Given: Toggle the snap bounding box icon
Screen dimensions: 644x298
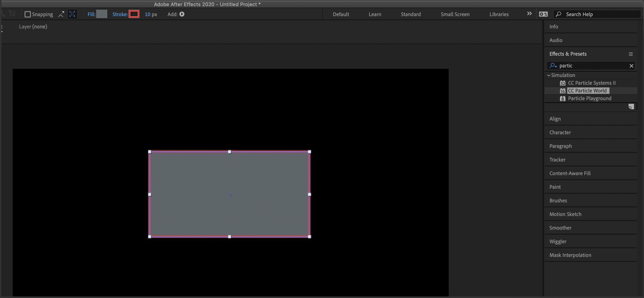Looking at the screenshot, I should coord(72,14).
